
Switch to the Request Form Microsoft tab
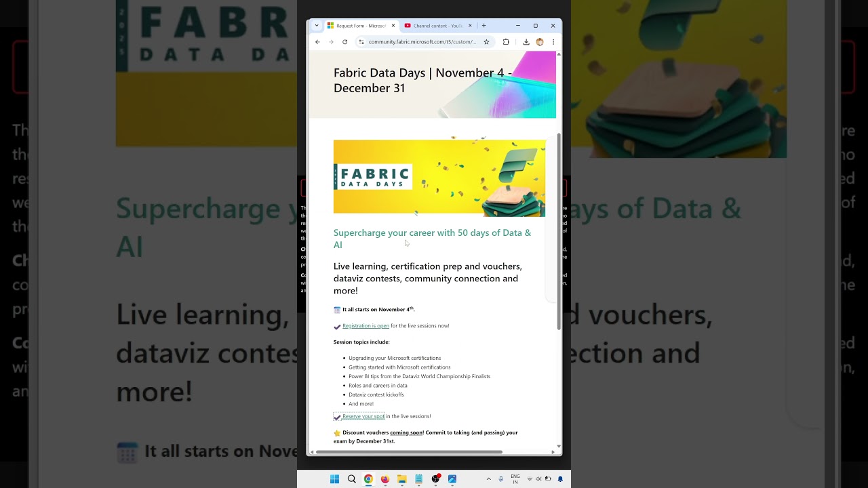pyautogui.click(x=361, y=26)
